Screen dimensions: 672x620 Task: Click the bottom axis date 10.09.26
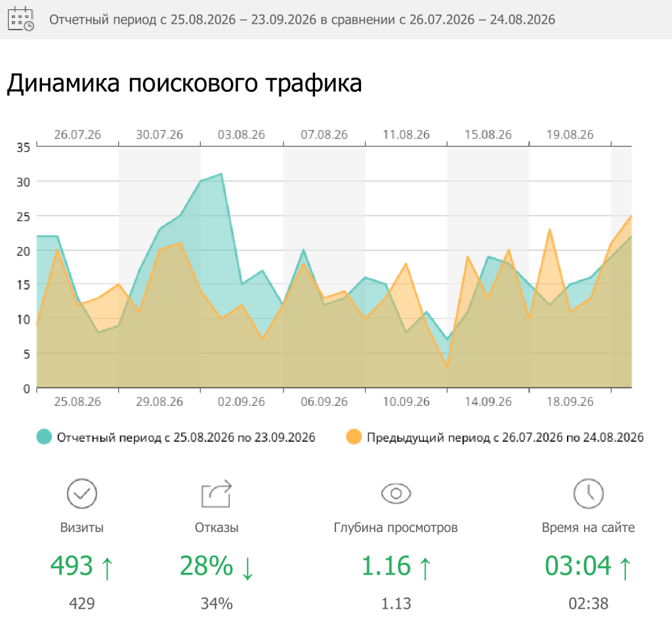point(406,402)
